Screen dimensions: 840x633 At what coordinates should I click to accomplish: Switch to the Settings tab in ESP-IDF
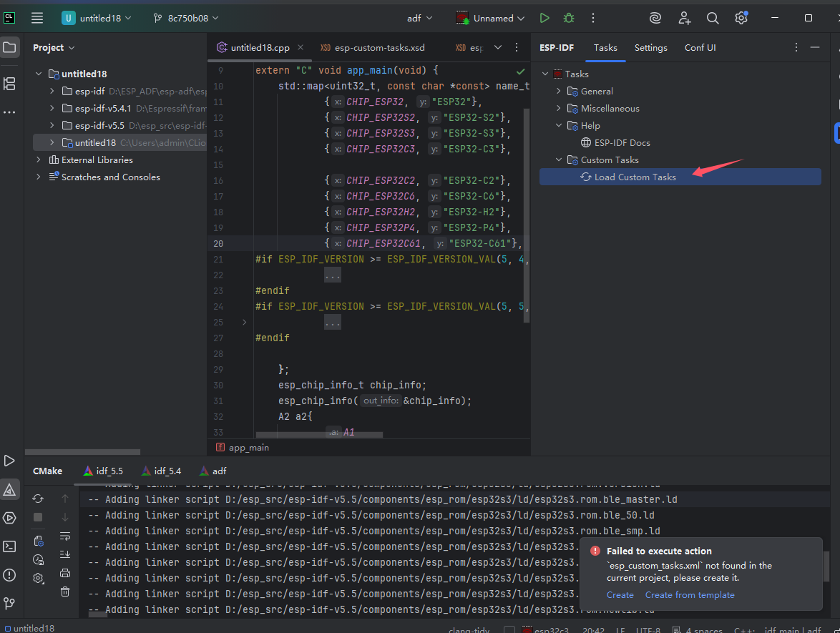pyautogui.click(x=650, y=47)
